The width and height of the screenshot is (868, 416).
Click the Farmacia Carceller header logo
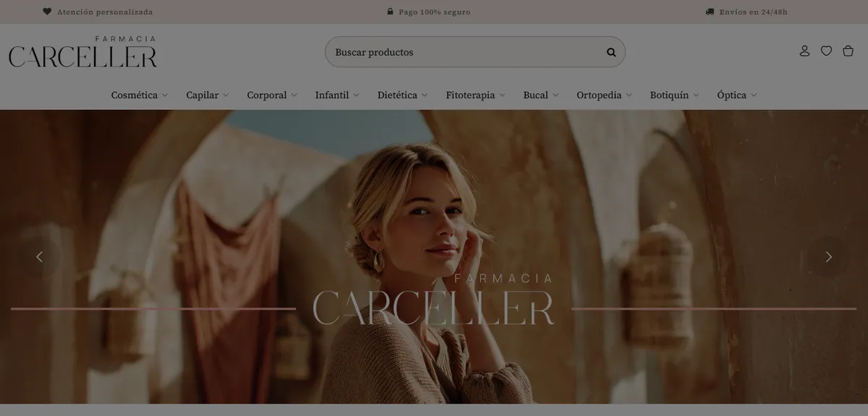(82, 51)
